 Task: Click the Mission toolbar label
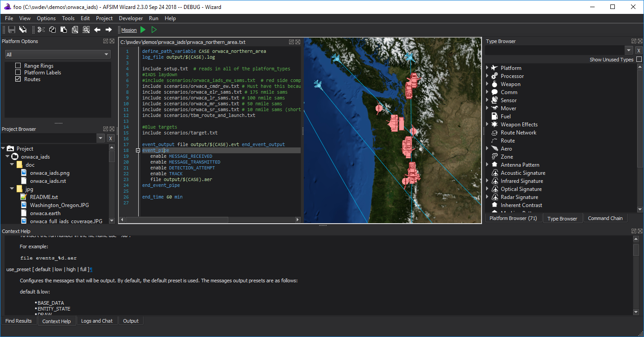click(129, 30)
